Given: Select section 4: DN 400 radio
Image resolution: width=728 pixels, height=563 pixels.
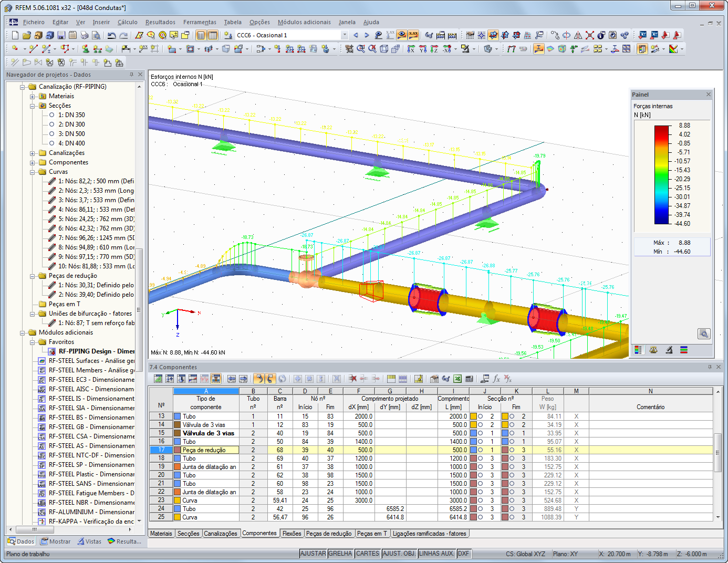Looking at the screenshot, I should point(52,143).
